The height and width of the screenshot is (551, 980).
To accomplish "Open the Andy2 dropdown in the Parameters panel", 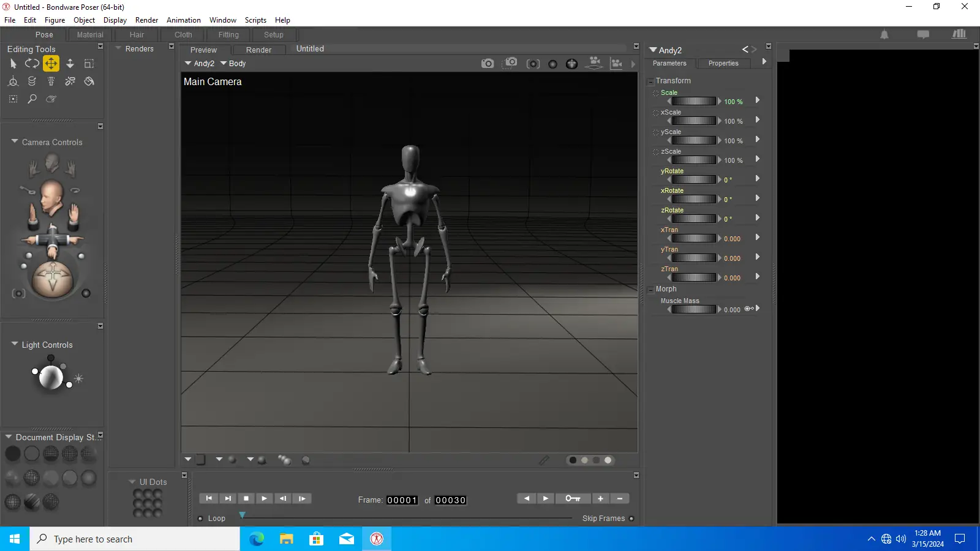I will pos(665,50).
